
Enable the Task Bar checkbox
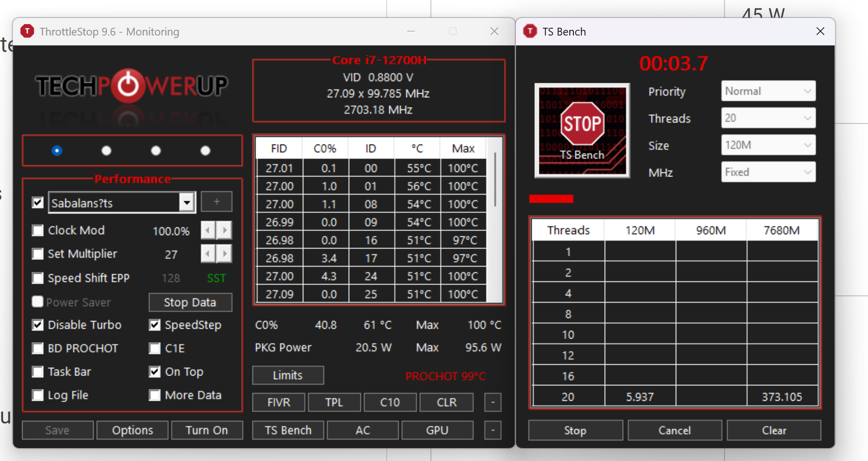tap(38, 371)
